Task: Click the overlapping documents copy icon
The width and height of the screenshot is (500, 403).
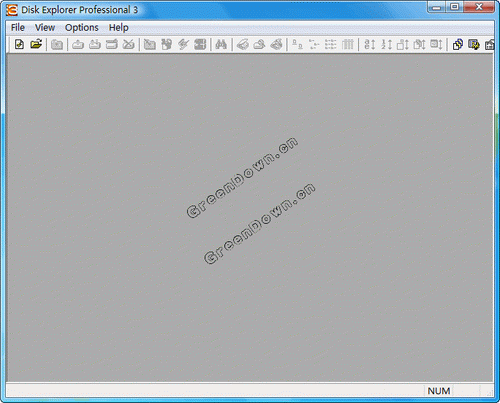Action: tap(458, 44)
